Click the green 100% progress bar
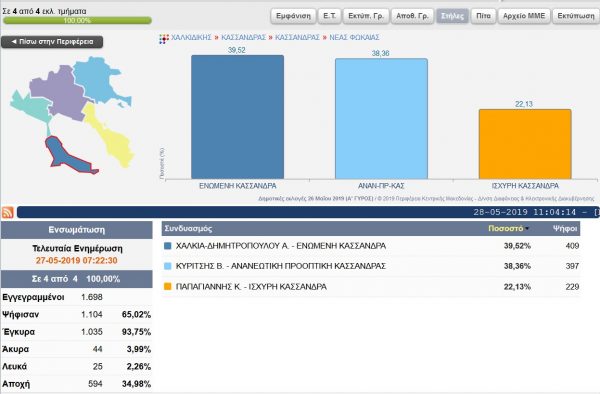 (77, 20)
